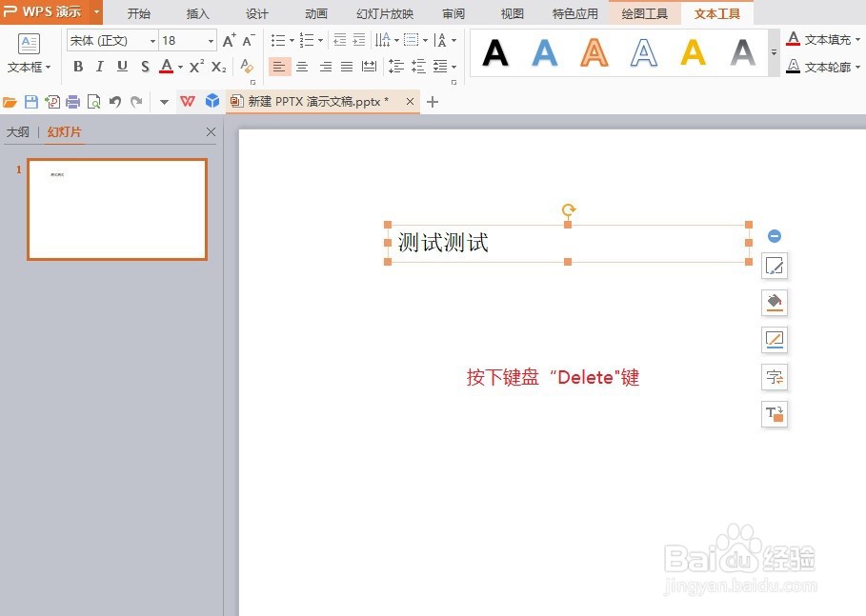The width and height of the screenshot is (866, 616).
Task: Align text left
Action: point(279,67)
